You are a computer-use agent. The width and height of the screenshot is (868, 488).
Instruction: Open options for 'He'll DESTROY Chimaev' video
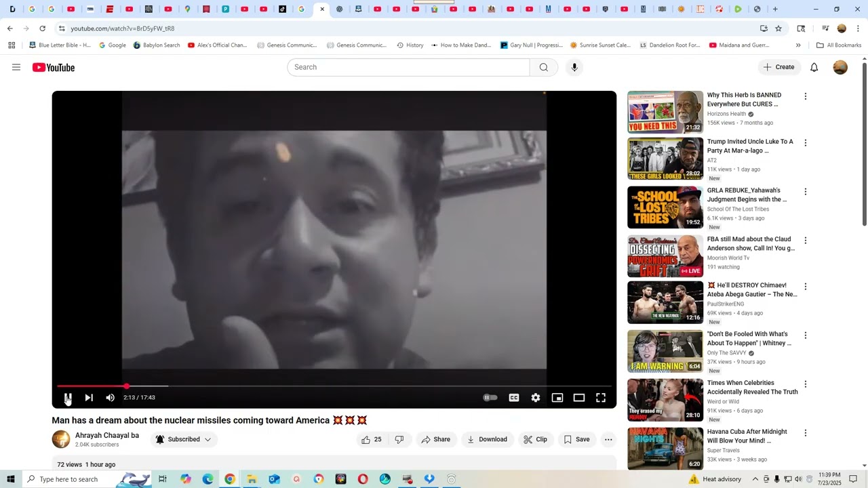(x=806, y=287)
